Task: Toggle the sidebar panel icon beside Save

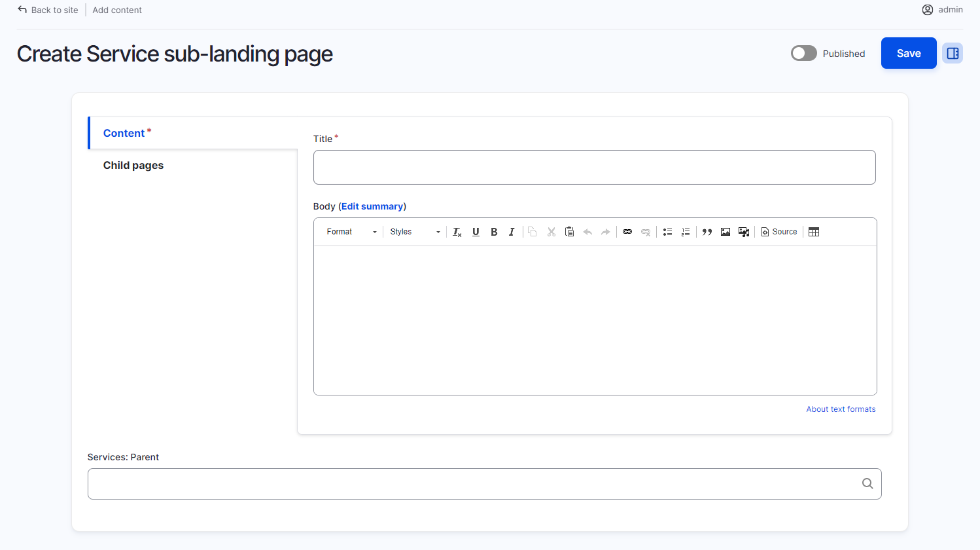Action: (x=953, y=53)
